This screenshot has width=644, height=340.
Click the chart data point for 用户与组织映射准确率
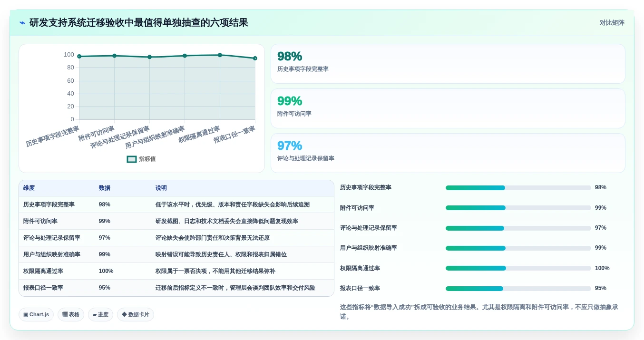(185, 56)
